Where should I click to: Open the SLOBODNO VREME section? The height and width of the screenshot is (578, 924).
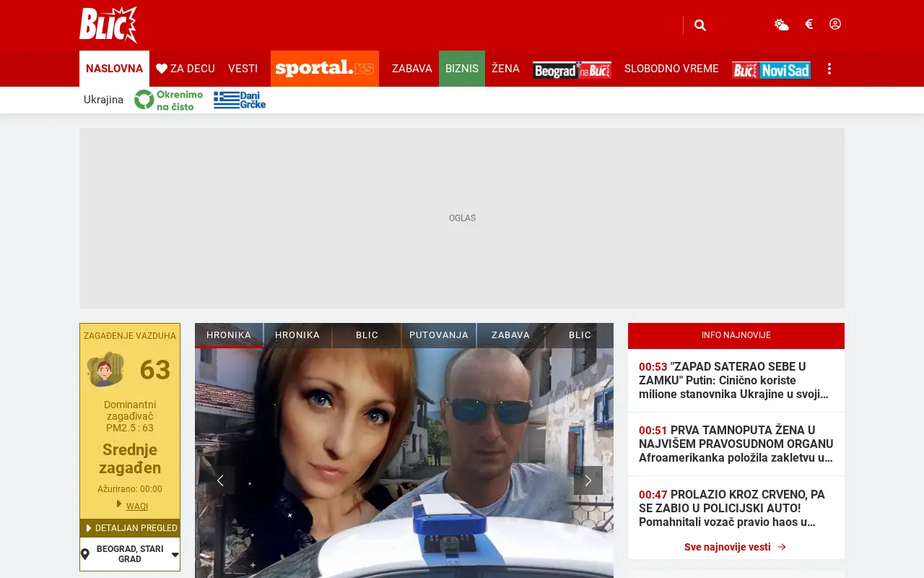671,69
